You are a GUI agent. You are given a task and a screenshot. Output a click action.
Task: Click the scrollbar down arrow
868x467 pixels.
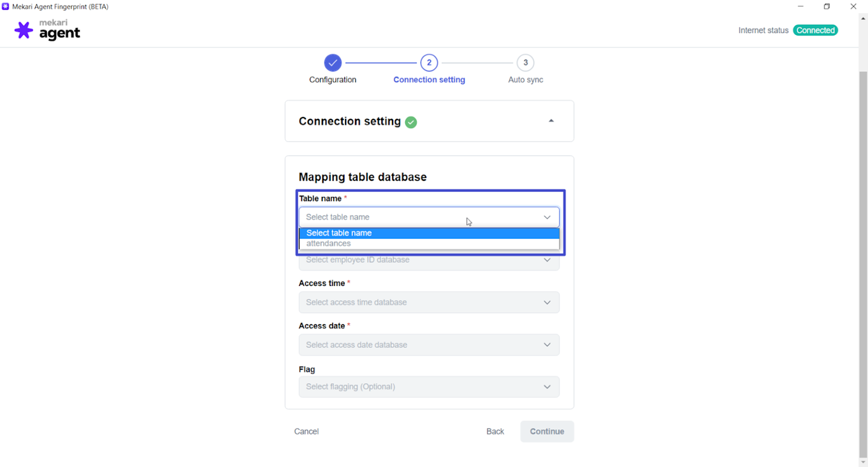863,463
